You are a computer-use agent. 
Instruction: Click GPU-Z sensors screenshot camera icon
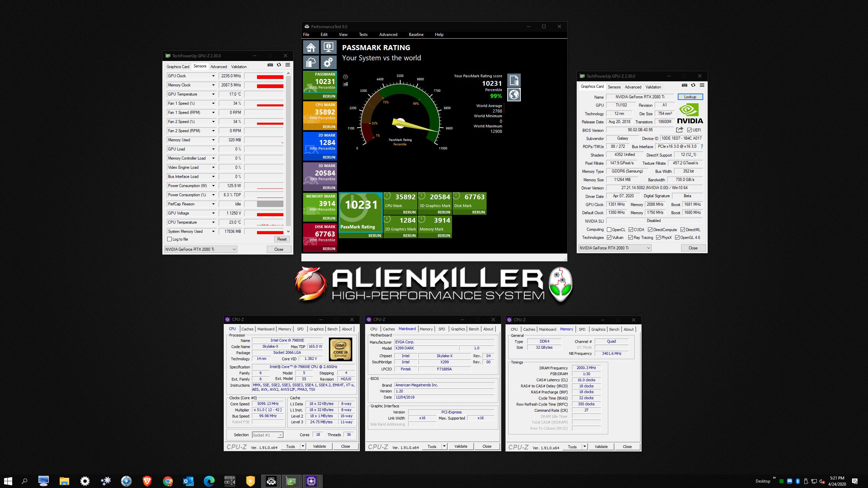[270, 65]
